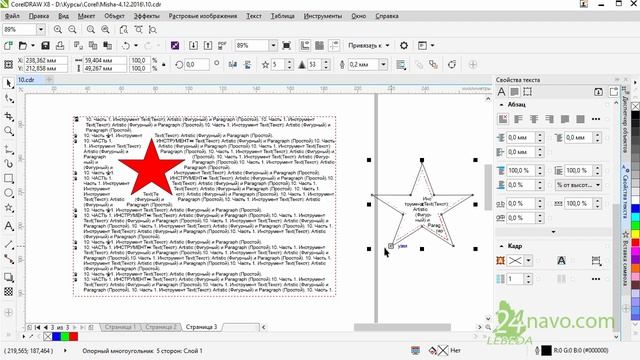Center-align the paragraph
640x360 pixels.
click(534, 119)
